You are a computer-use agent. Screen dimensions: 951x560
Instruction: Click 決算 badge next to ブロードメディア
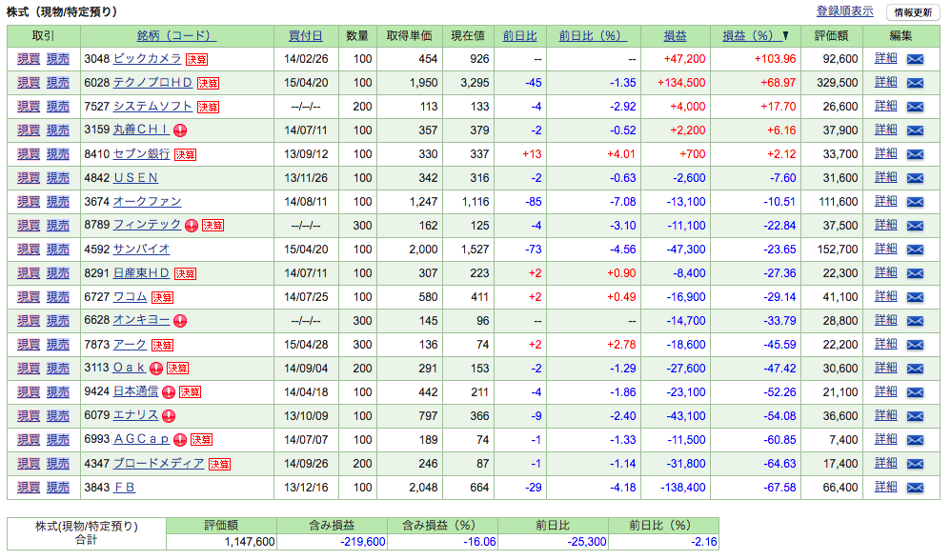(x=219, y=464)
